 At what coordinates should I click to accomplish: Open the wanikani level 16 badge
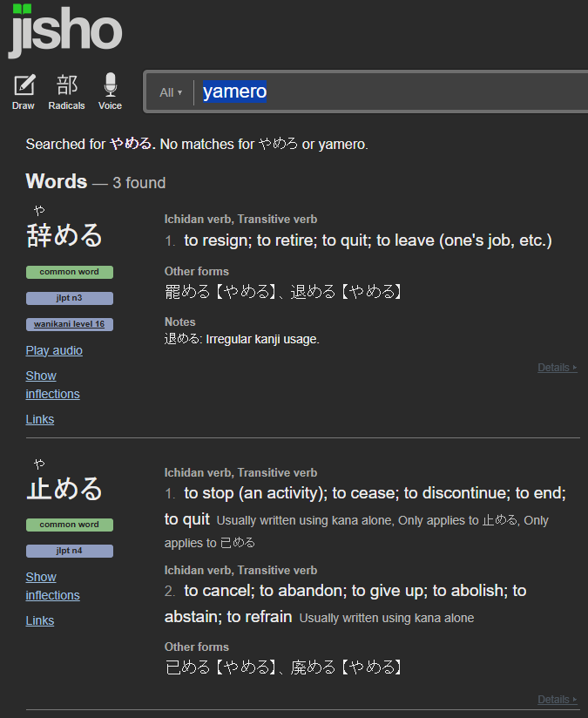(x=69, y=324)
